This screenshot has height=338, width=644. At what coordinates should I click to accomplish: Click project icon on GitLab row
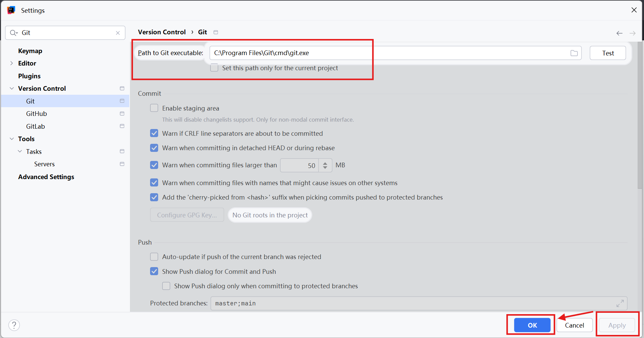122,126
